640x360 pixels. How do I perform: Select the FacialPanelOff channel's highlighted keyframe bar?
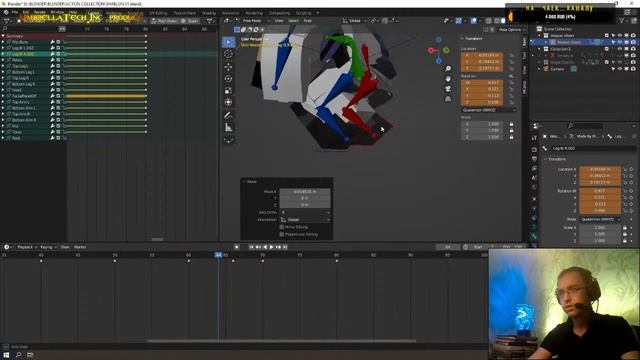tap(106, 96)
